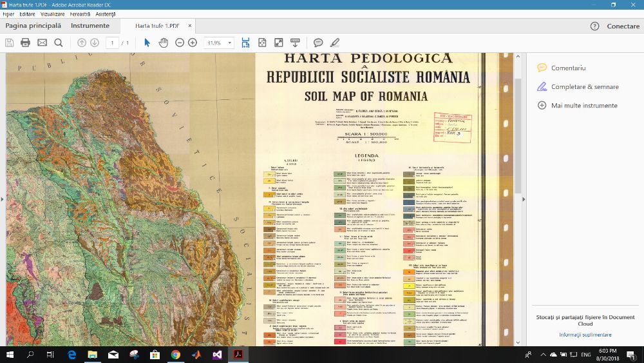Collapse the right tools pane arrow
Image resolution: width=644 pixels, height=363 pixels.
coord(523,199)
